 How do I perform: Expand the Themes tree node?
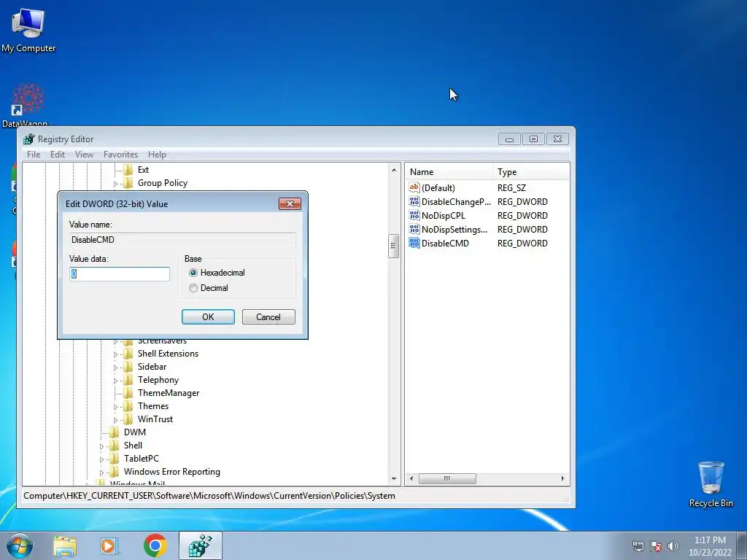click(115, 407)
